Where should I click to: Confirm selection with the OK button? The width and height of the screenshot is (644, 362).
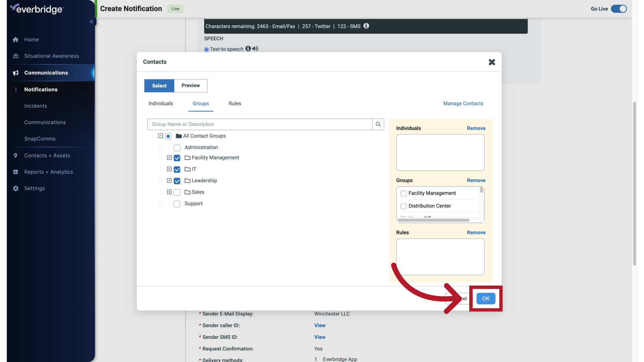(x=486, y=298)
